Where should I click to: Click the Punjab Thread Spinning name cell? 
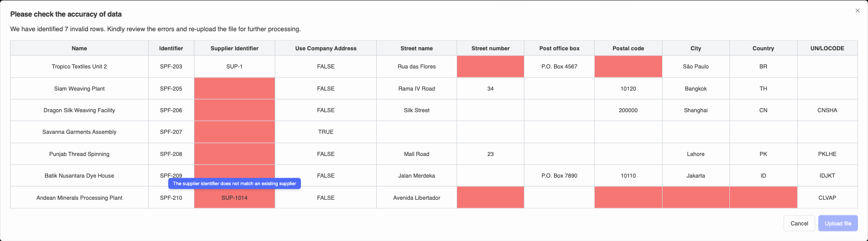pyautogui.click(x=79, y=154)
